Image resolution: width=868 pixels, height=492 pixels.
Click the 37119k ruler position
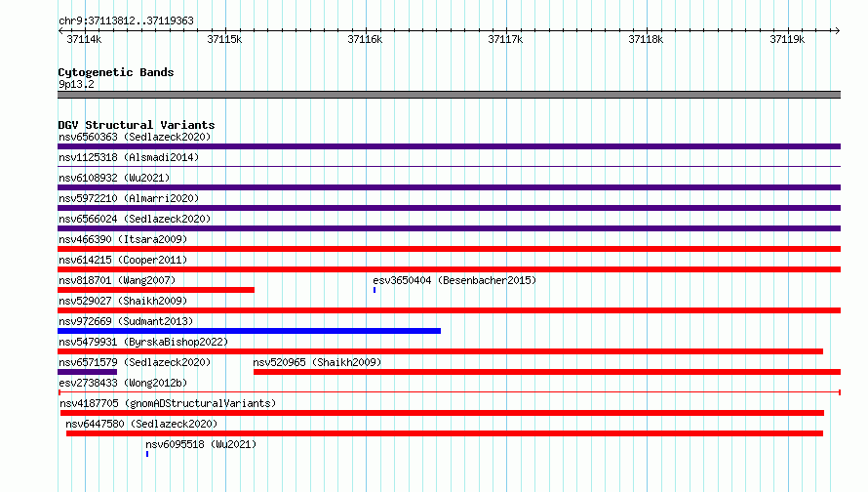(787, 39)
